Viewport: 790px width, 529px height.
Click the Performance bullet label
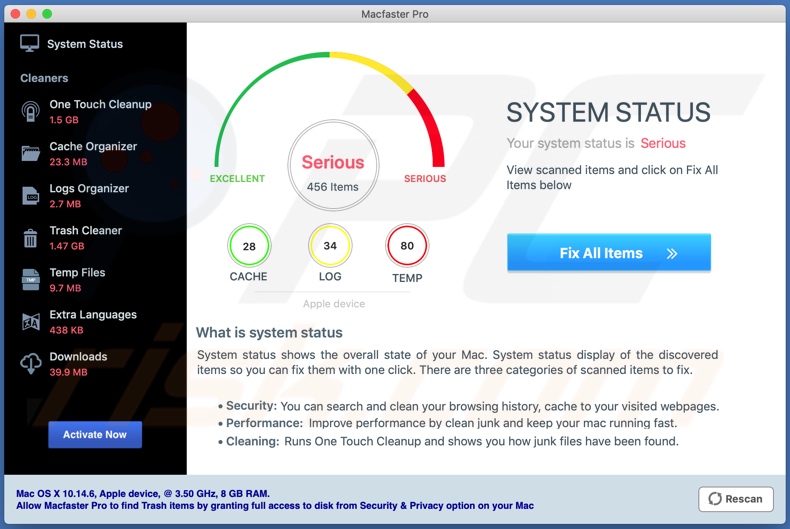tap(264, 423)
